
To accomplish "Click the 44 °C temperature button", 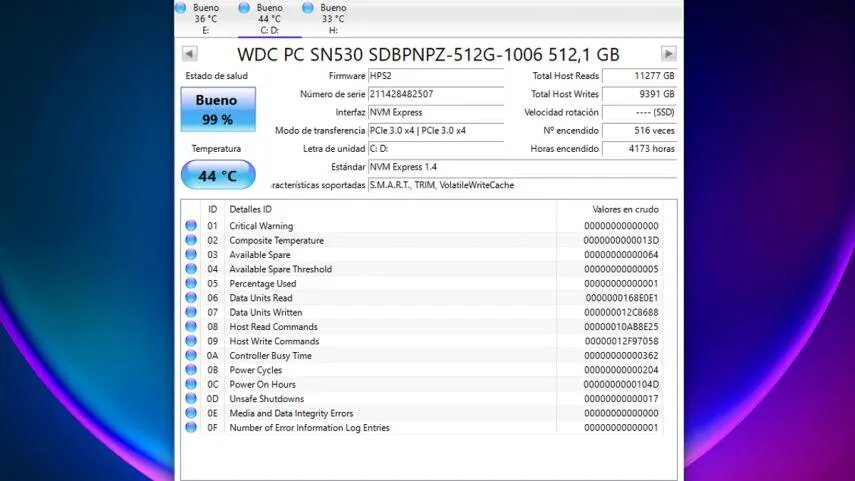I will (217, 176).
